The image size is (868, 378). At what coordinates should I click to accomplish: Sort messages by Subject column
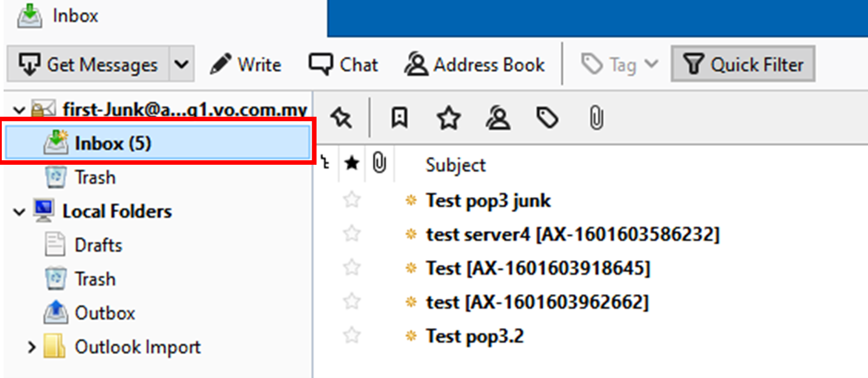click(455, 165)
